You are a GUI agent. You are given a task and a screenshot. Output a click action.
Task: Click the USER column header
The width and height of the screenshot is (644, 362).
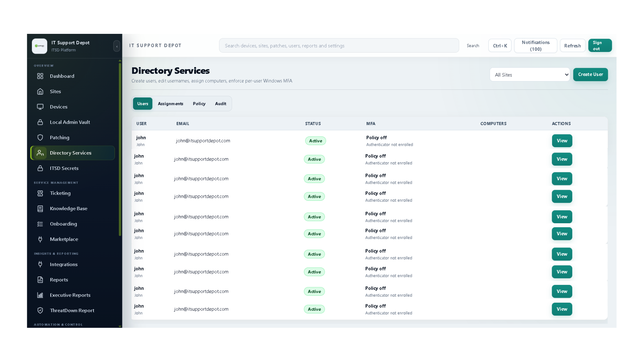141,124
